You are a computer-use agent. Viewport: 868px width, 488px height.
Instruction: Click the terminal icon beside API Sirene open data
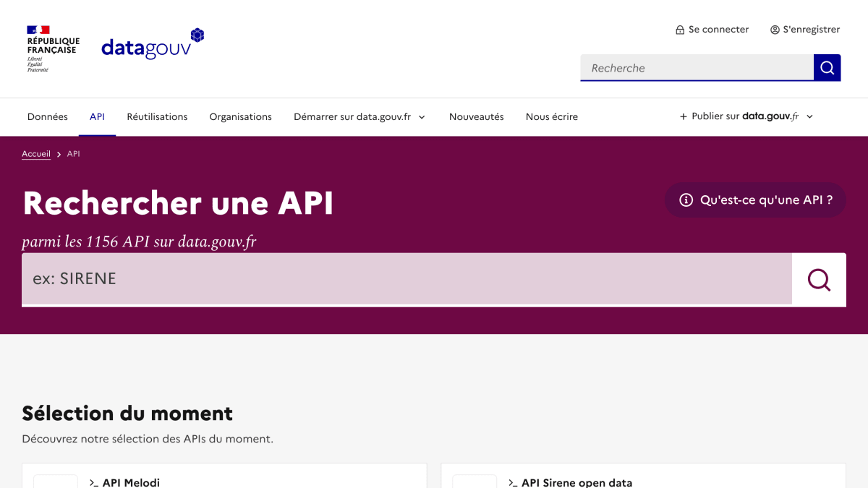pos(513,482)
